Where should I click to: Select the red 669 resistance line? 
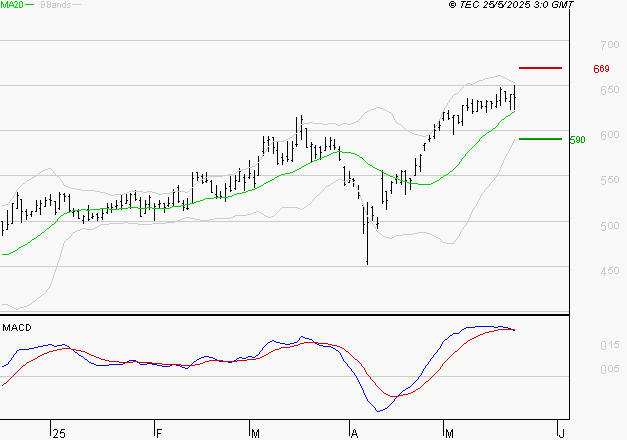541,68
